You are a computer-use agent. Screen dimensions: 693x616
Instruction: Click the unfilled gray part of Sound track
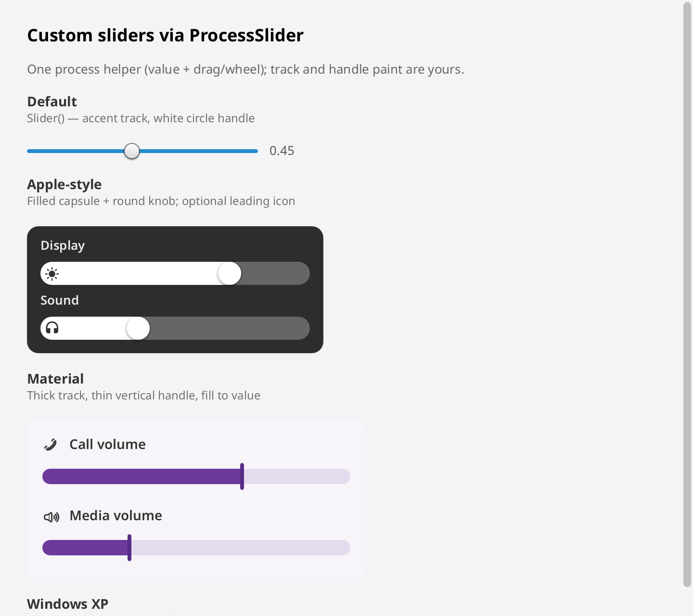[230, 328]
